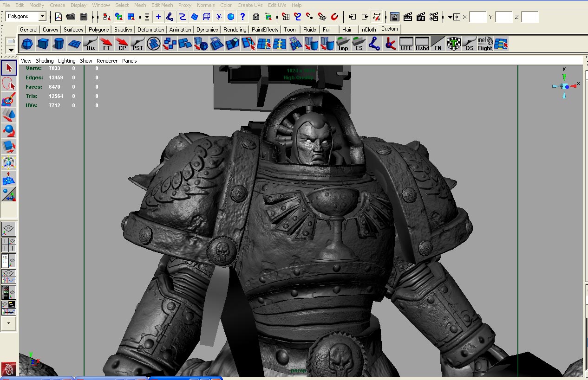Select the arrow Select tool
The image size is (588, 380).
(9, 68)
